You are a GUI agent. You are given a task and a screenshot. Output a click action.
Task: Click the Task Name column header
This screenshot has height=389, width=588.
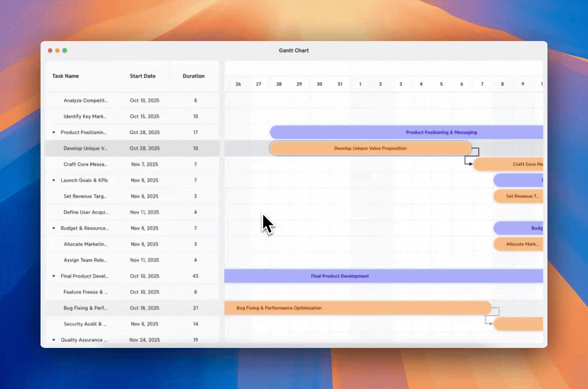pos(65,76)
